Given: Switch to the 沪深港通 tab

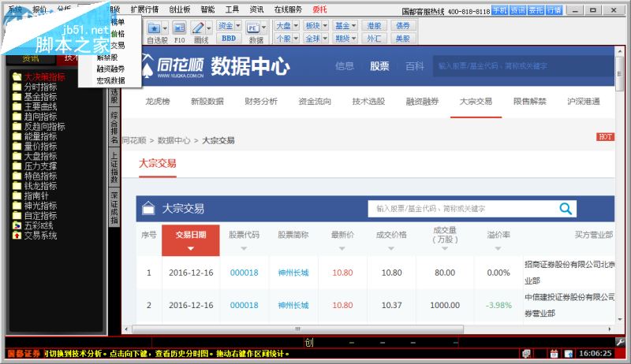Looking at the screenshot, I should [584, 102].
